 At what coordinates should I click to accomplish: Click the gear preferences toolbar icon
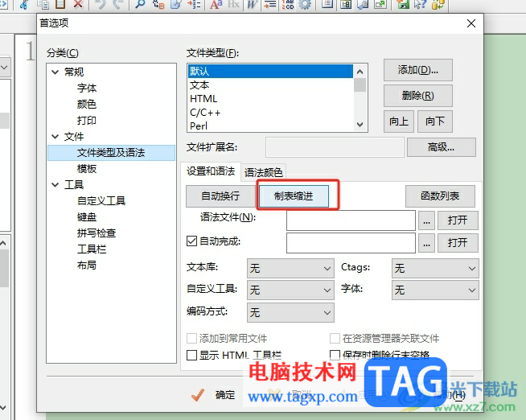pos(305,4)
